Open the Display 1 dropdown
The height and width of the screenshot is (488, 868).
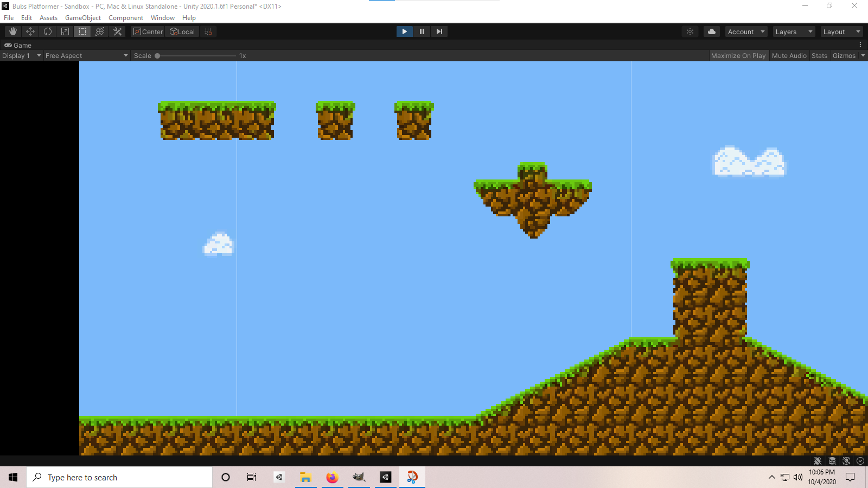(22, 55)
